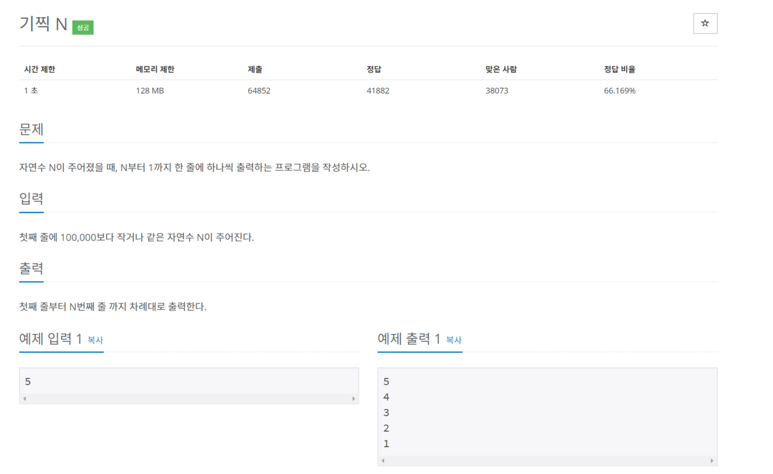Screen dimensions: 773x474
Task: Click the 제출 column header
Action: [x=255, y=69]
